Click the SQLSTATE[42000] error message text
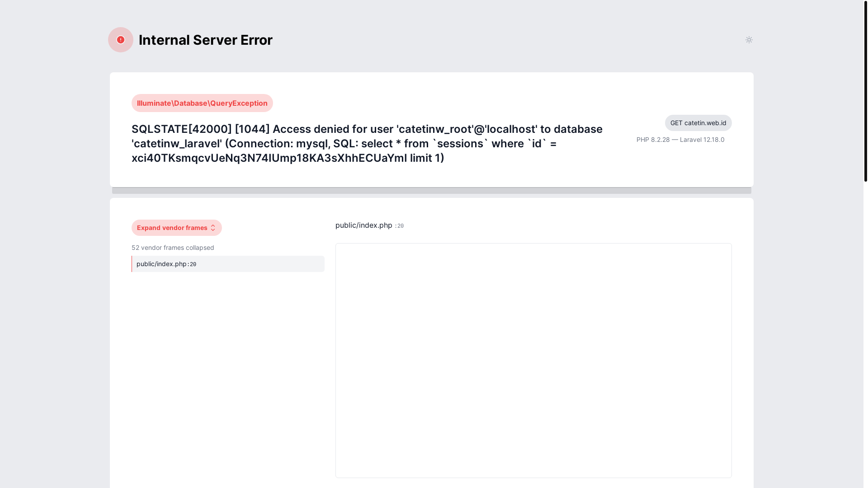Image resolution: width=868 pixels, height=488 pixels. [367, 143]
